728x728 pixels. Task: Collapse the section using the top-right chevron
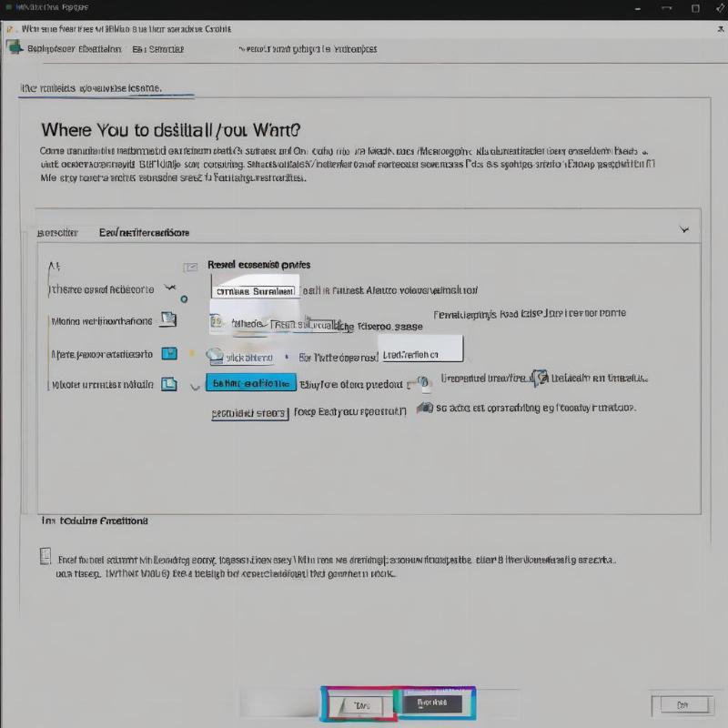click(683, 230)
